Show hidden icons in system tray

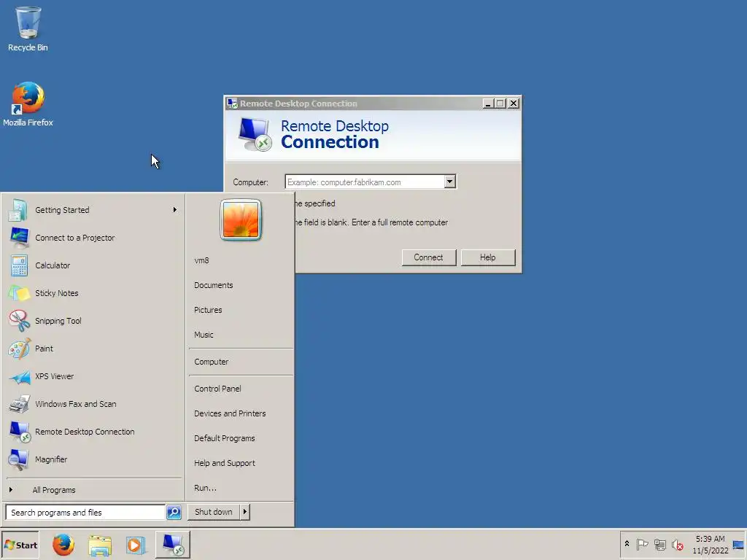(x=627, y=544)
